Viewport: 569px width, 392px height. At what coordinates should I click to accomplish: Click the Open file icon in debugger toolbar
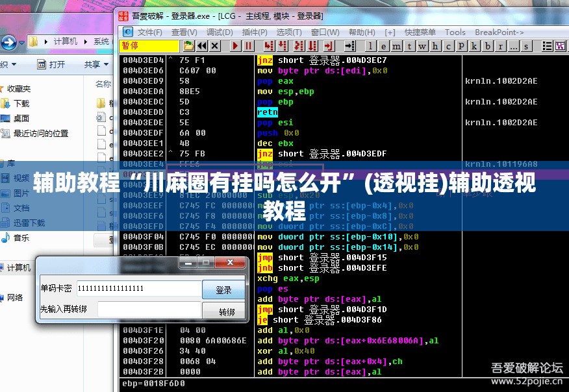click(x=189, y=45)
